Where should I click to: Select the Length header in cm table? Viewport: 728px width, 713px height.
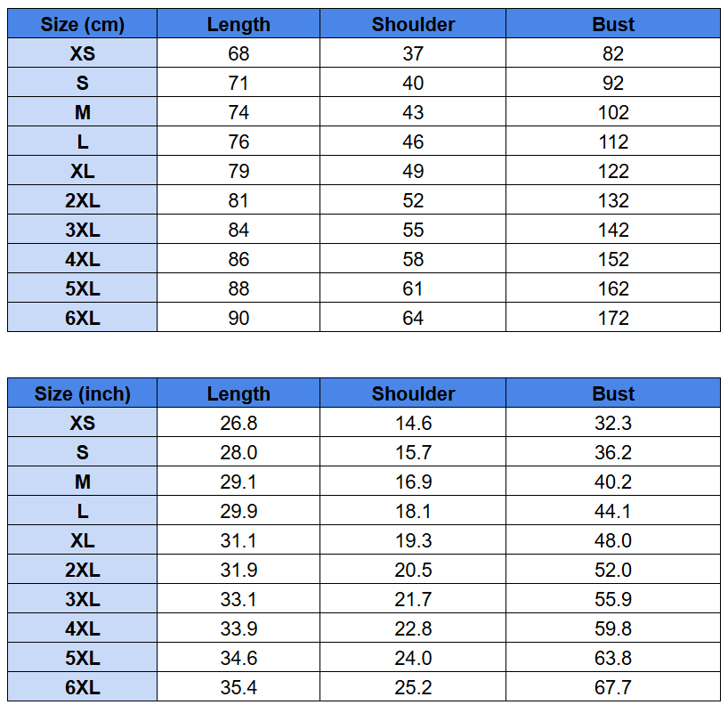click(x=239, y=24)
